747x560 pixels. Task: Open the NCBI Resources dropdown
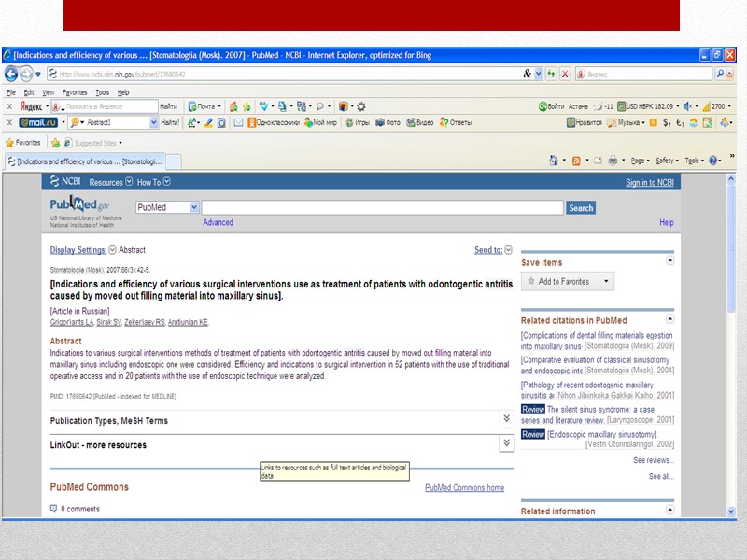[x=110, y=182]
